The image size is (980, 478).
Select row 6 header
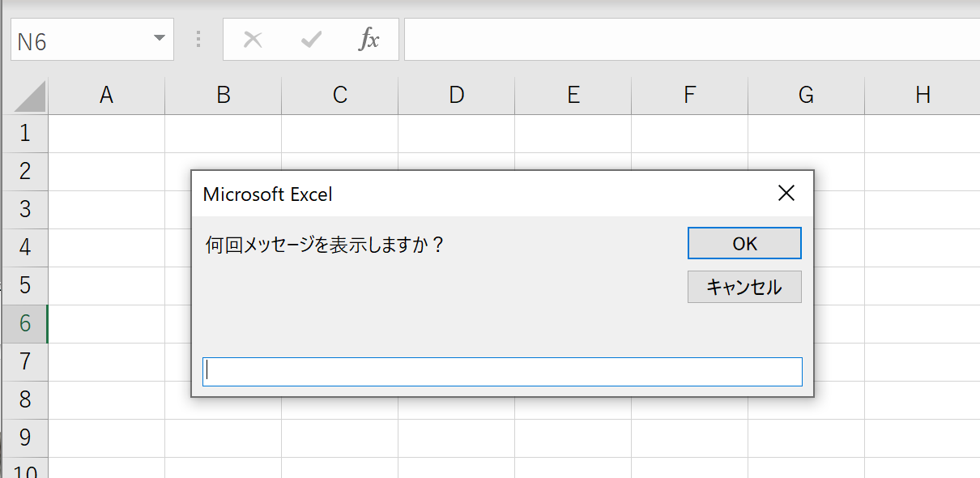pyautogui.click(x=24, y=323)
